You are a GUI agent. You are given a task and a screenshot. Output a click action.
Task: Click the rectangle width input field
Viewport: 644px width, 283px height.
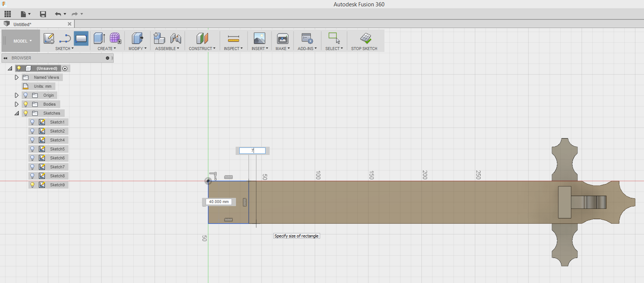tap(252, 150)
